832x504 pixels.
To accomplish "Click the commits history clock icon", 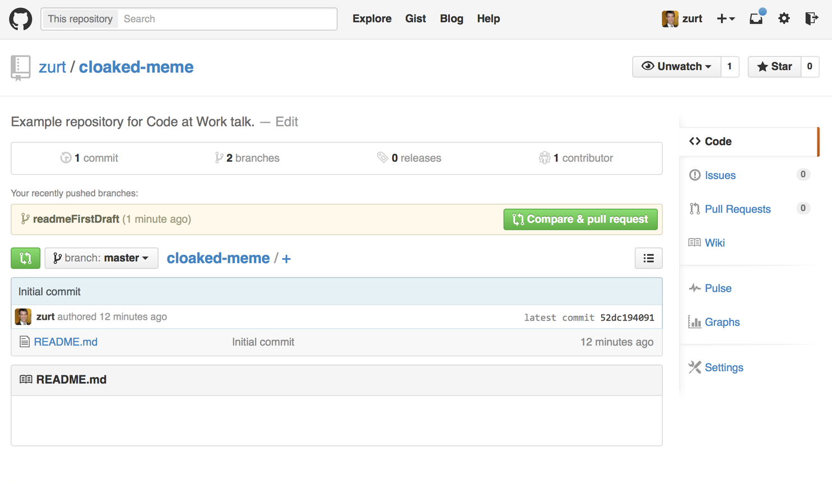I will tap(66, 158).
